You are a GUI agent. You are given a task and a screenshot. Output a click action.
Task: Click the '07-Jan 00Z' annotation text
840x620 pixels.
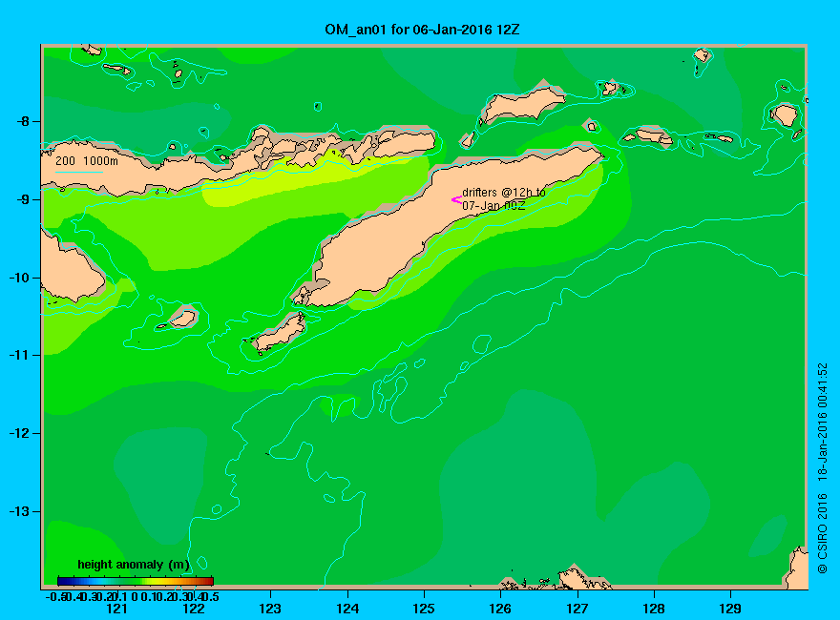coord(493,206)
